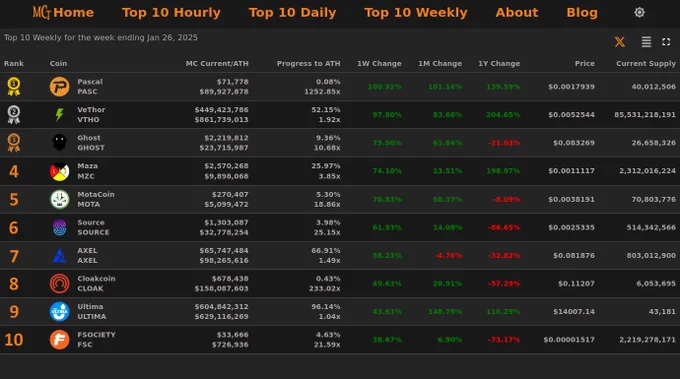
Task: Open the Top 10 Weekly page
Action: point(415,13)
